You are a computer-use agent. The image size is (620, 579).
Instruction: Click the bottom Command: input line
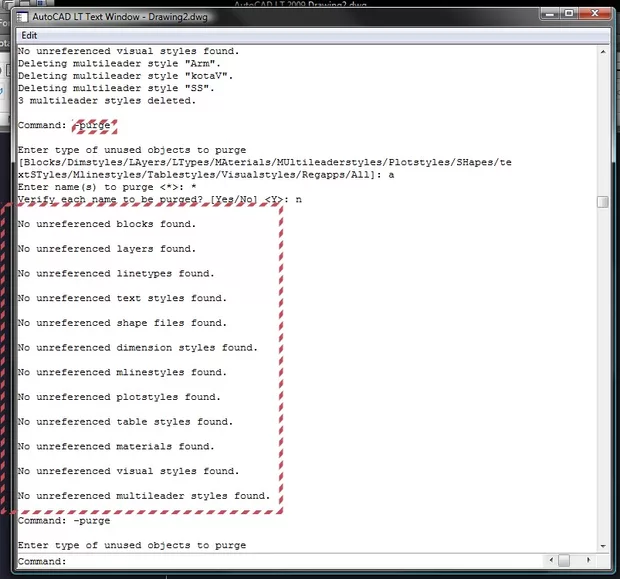point(281,561)
